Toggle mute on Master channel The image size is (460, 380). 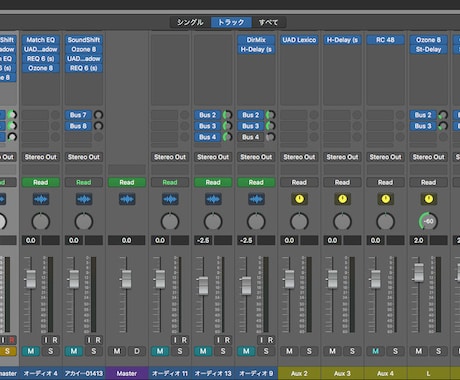(117, 351)
